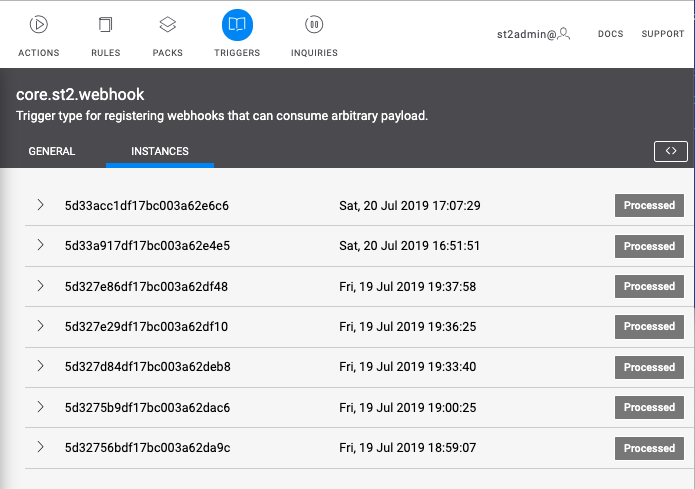Expand instance 5d327e86df17bc003a62df48
Screen dimensions: 695x489
click(x=41, y=286)
